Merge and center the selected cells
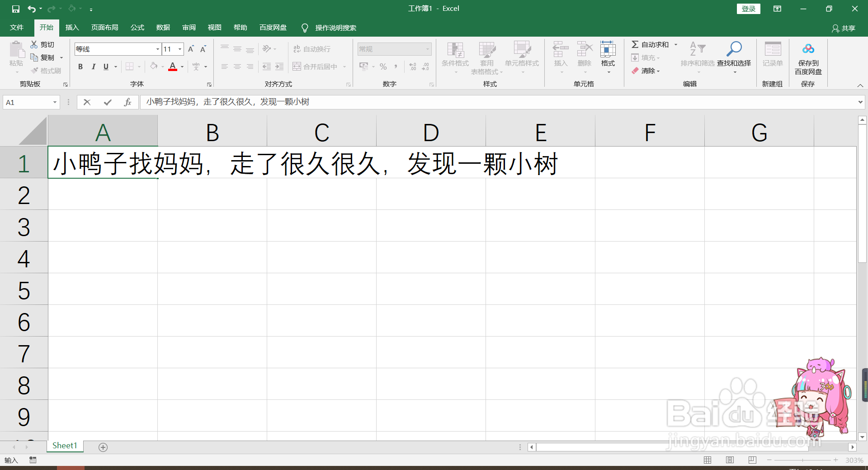868x470 pixels. pos(316,66)
